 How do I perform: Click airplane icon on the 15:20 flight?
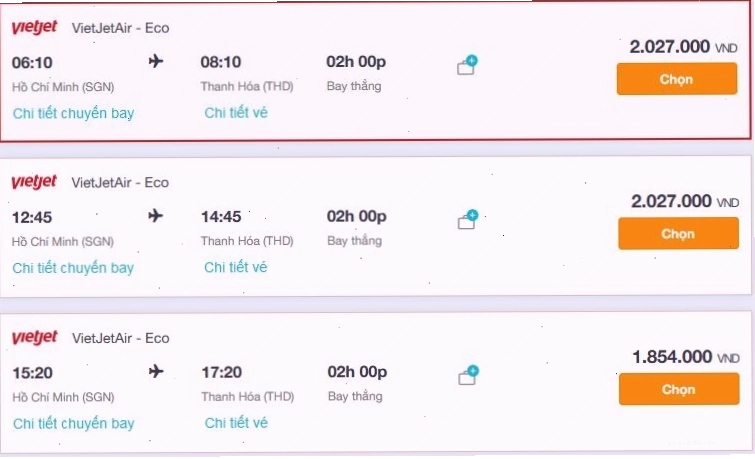[x=156, y=371]
